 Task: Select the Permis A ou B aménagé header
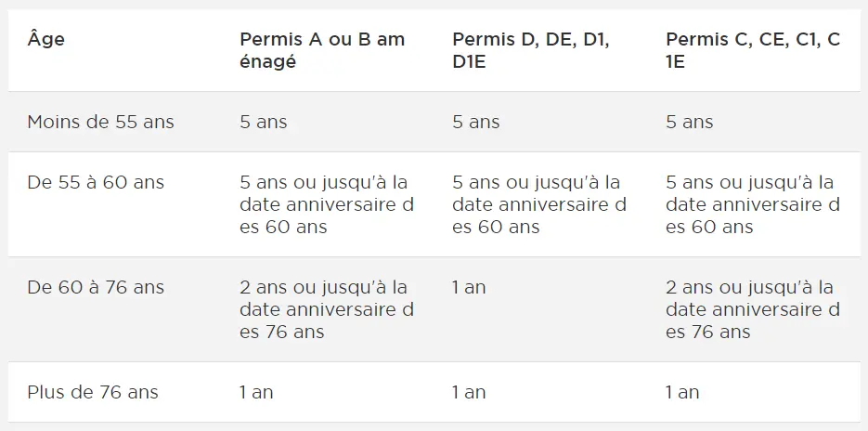coord(322,51)
